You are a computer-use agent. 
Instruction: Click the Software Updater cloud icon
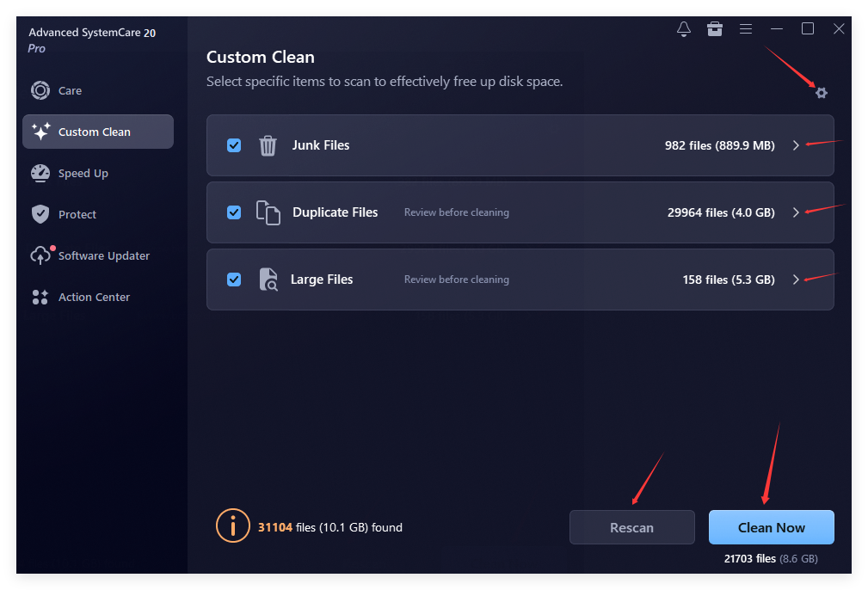click(x=40, y=255)
